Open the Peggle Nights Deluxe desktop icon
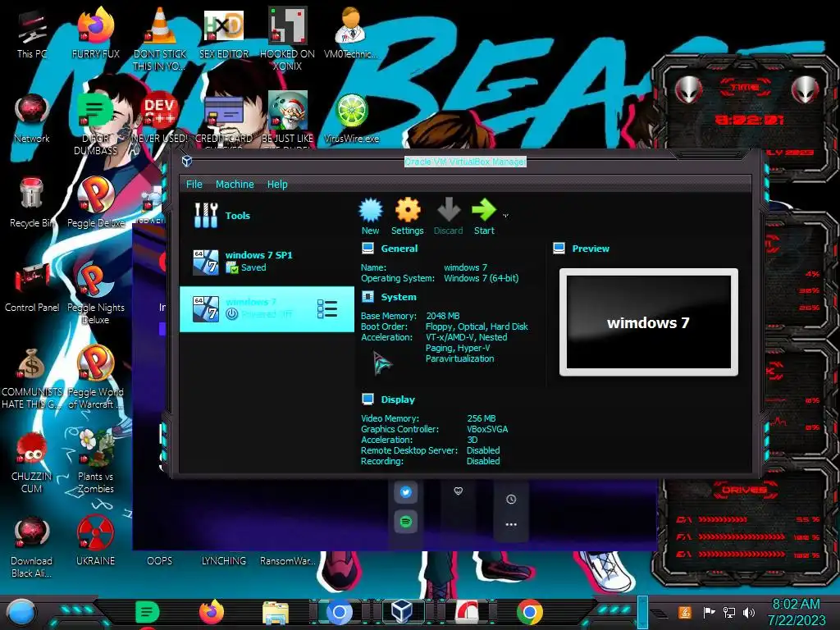The height and width of the screenshot is (630, 840). coord(95,294)
